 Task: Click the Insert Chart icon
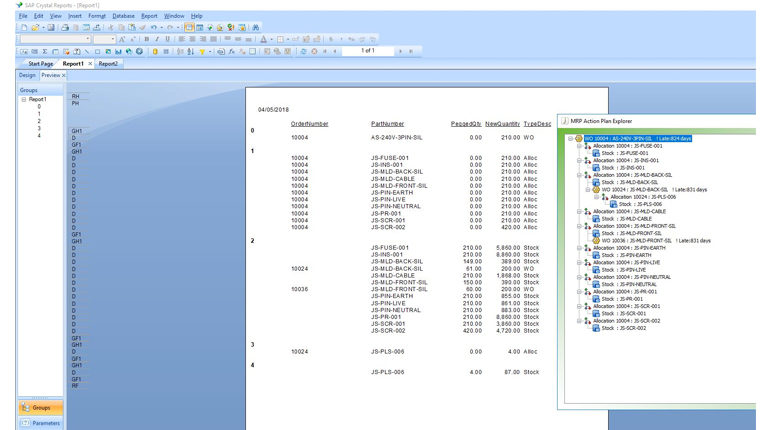click(x=118, y=51)
